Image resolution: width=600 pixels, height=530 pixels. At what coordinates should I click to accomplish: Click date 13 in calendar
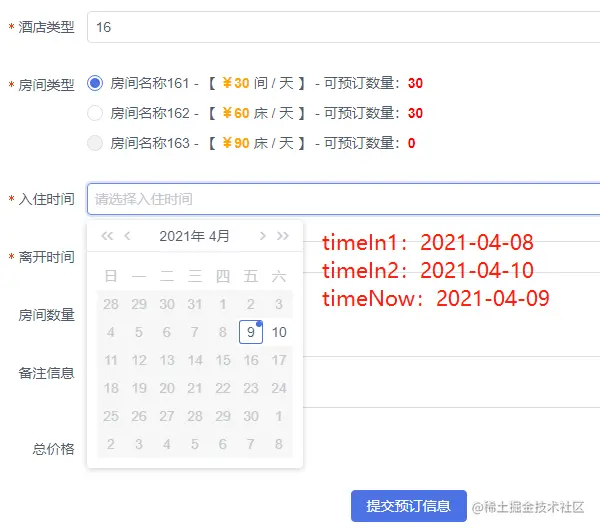pos(167,360)
